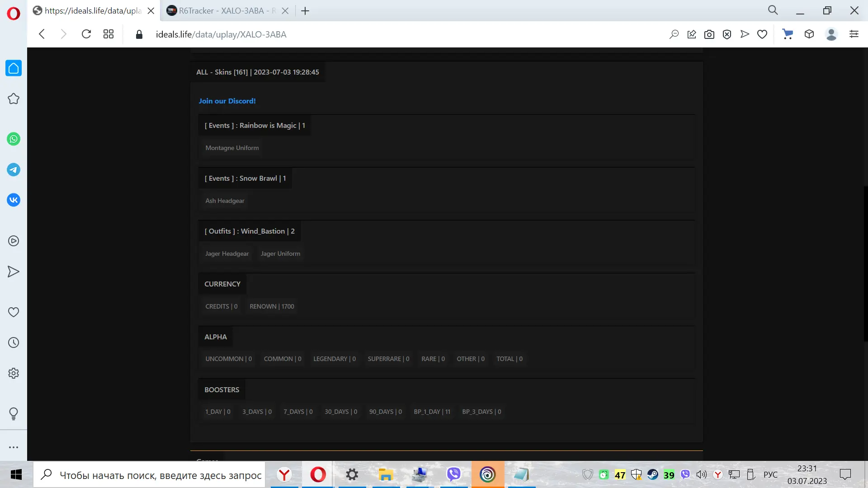Viewport: 868px width, 488px height.
Task: Click the Ash Headgear item
Action: coord(225,201)
